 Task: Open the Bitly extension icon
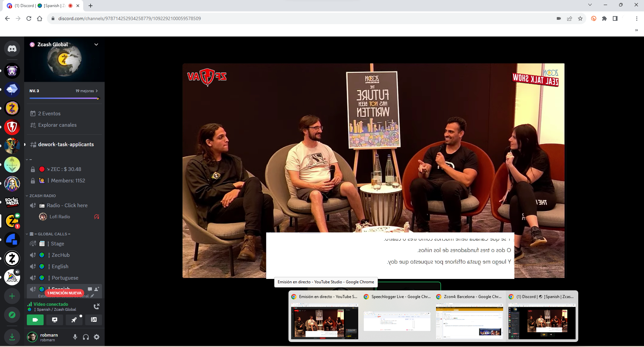tap(594, 18)
